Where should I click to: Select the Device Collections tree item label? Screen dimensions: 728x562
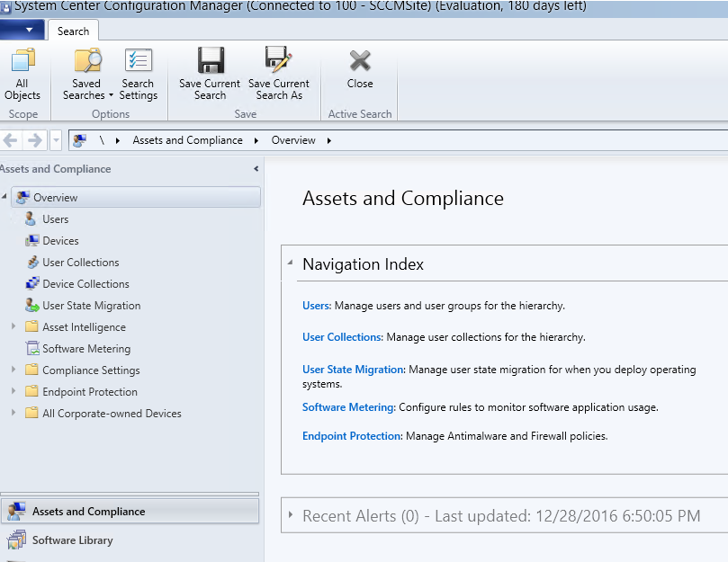click(x=85, y=284)
